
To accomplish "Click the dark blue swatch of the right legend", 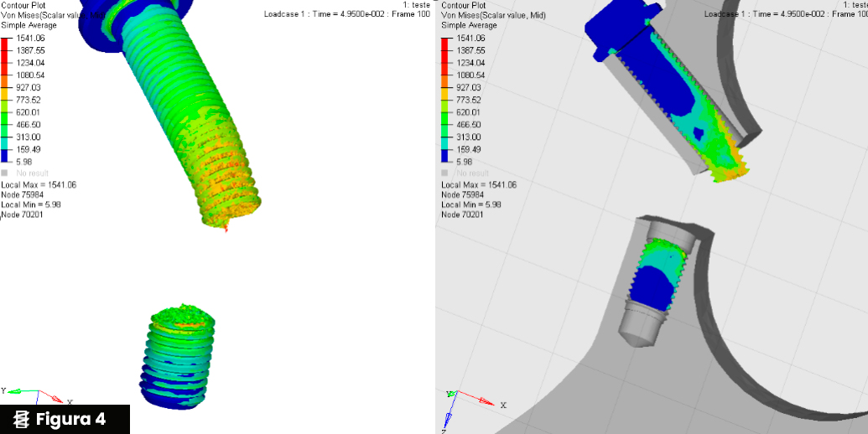I will (445, 155).
